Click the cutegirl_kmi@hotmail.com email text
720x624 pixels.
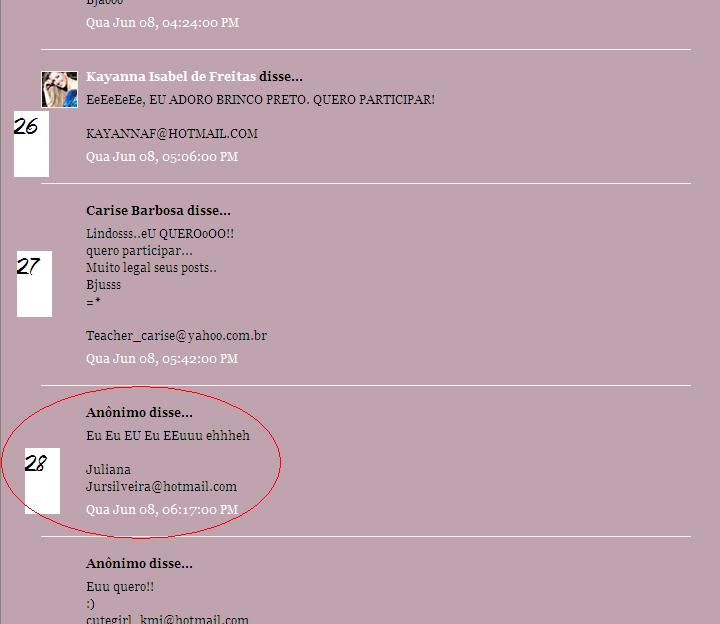tap(167, 619)
